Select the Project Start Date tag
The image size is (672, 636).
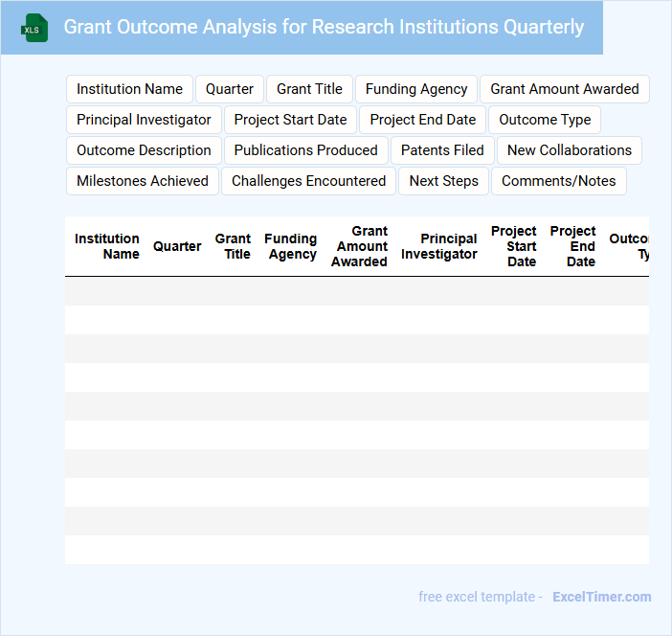click(290, 120)
